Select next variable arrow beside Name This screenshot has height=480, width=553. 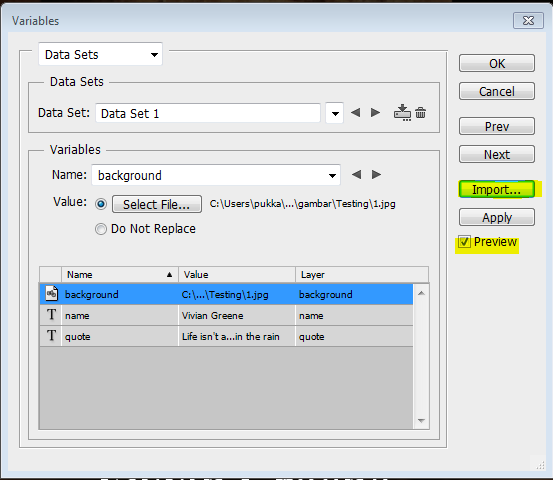376,175
